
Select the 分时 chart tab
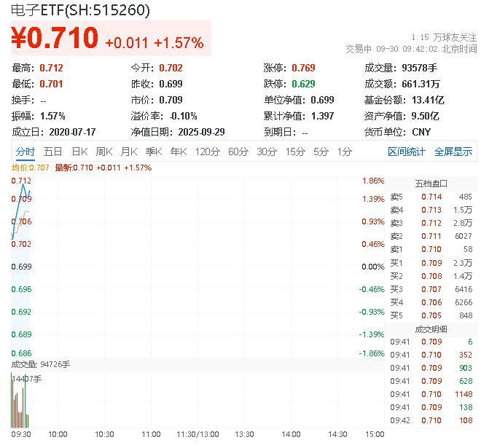26,152
